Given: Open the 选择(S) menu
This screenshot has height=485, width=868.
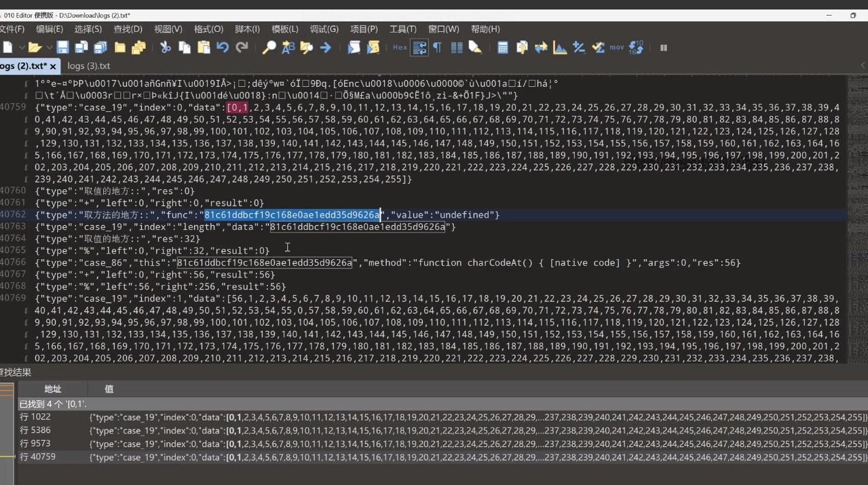Looking at the screenshot, I should click(x=88, y=29).
